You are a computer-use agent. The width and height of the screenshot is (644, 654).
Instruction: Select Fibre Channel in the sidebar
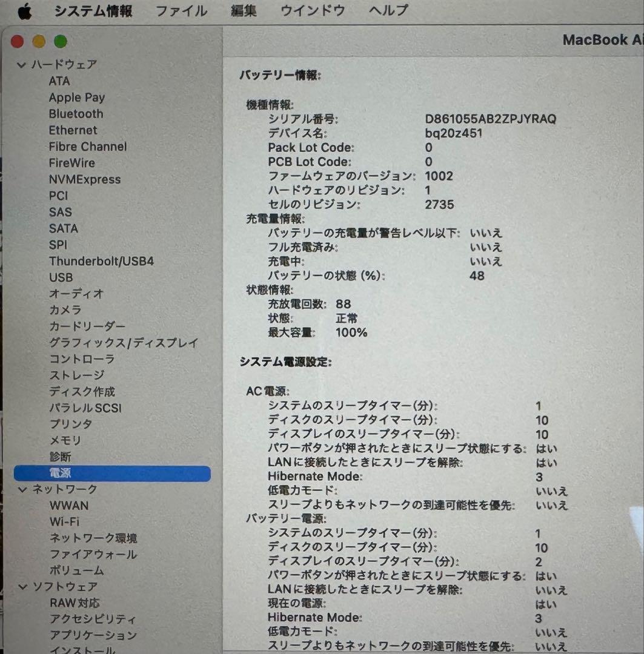click(x=88, y=147)
